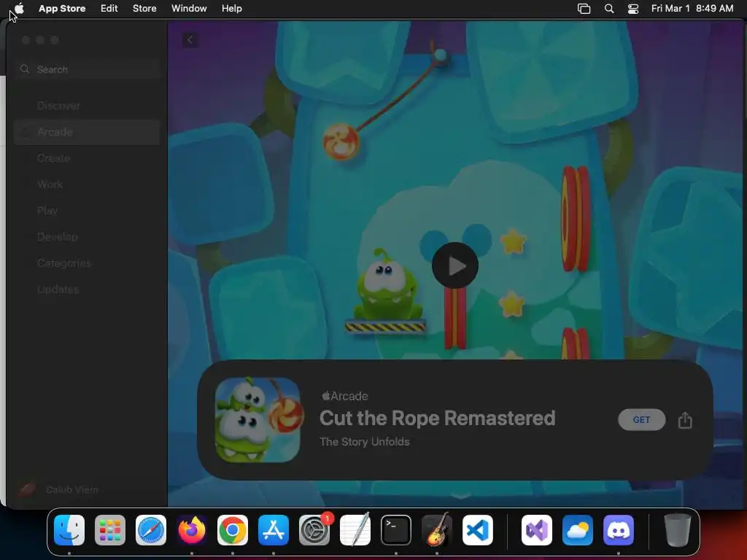The image size is (747, 560).
Task: Launch Google Chrome from the Dock
Action: (x=233, y=530)
